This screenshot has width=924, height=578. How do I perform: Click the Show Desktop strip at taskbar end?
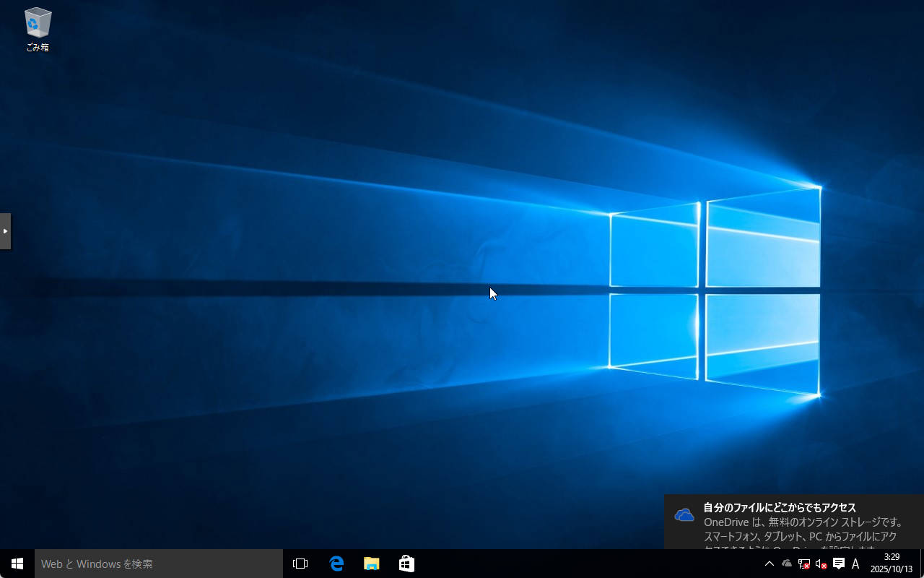pyautogui.click(x=922, y=564)
